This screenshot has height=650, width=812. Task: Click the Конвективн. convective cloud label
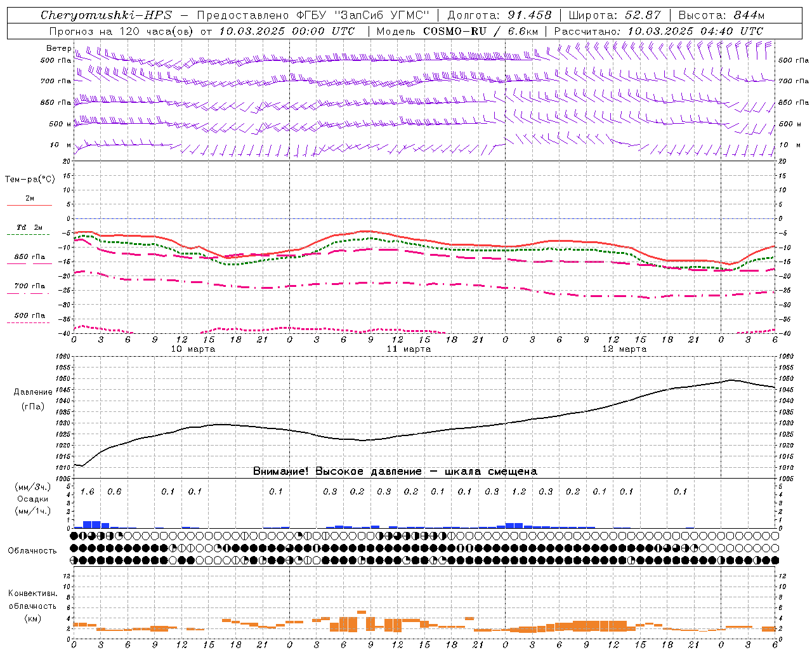pos(33,594)
